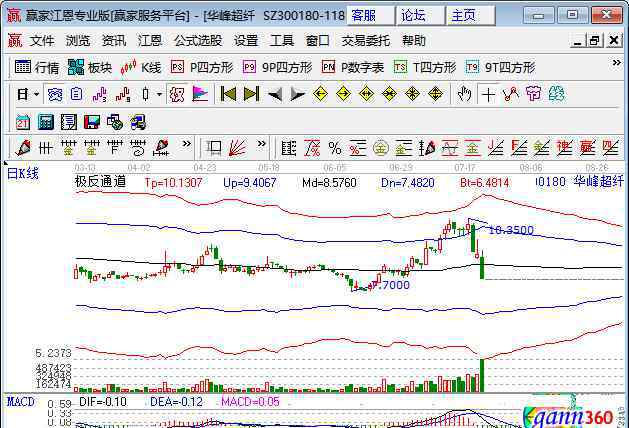Click the 论坛 forum button

[420, 16]
